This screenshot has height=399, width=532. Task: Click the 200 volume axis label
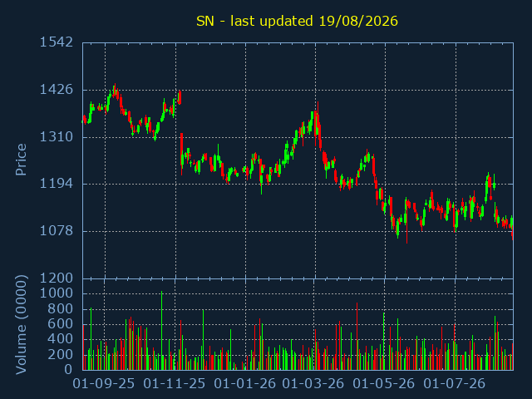pyautogui.click(x=61, y=355)
